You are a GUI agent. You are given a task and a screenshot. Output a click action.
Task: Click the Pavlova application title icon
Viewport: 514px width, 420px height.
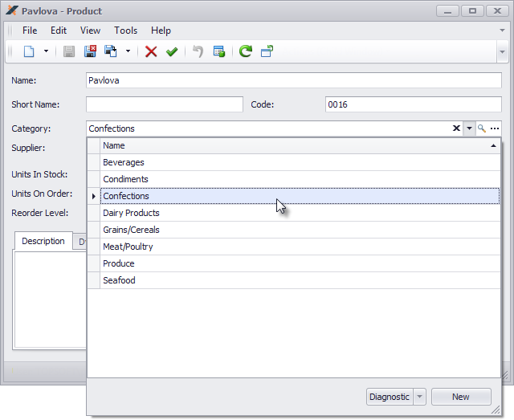tap(12, 10)
